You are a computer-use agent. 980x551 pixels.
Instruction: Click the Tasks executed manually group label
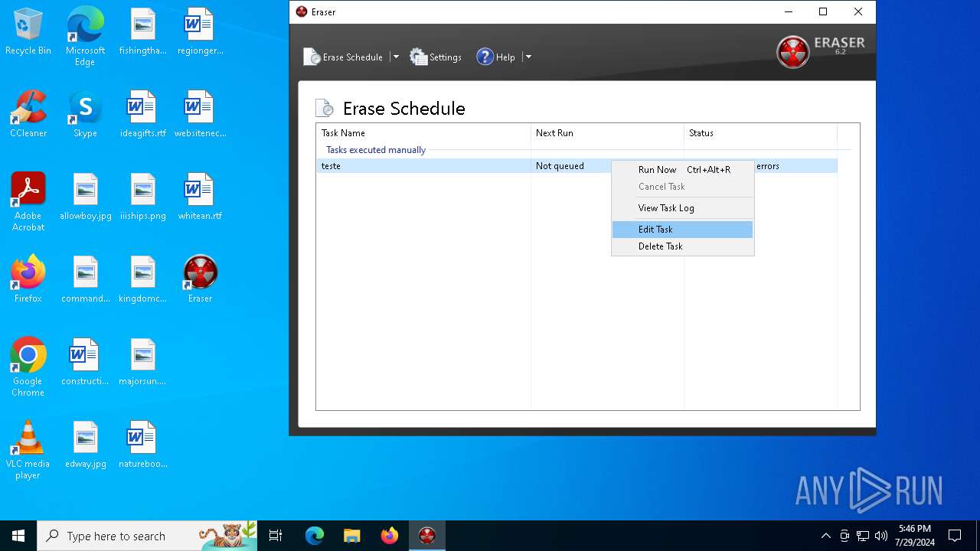376,150
